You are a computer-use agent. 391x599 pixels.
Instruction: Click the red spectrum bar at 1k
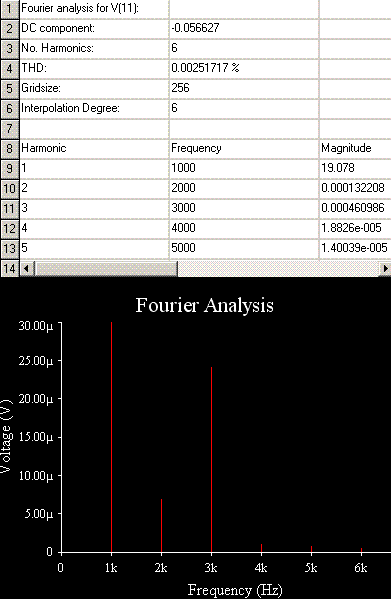(111, 437)
